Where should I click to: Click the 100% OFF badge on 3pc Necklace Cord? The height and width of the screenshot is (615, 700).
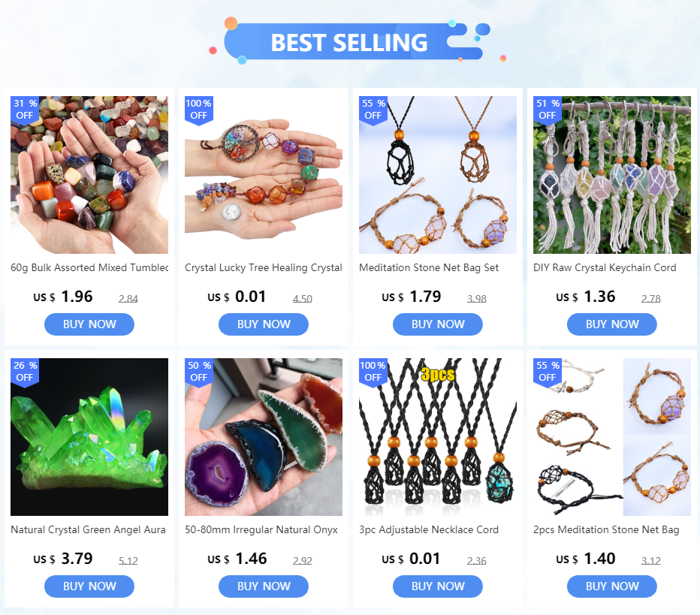point(373,372)
